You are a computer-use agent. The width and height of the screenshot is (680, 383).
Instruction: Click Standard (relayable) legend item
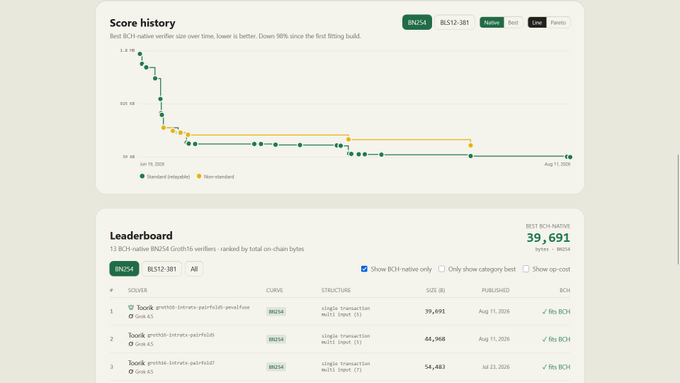(x=165, y=177)
